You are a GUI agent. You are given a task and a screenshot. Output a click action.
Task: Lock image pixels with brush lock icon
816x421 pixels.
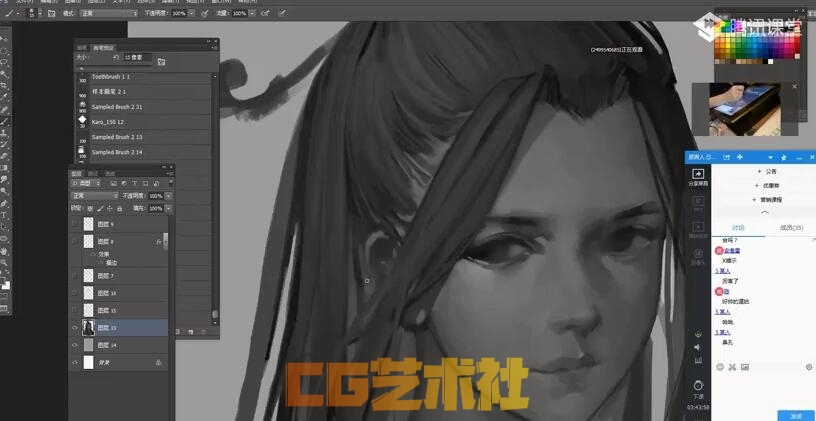tap(100, 208)
